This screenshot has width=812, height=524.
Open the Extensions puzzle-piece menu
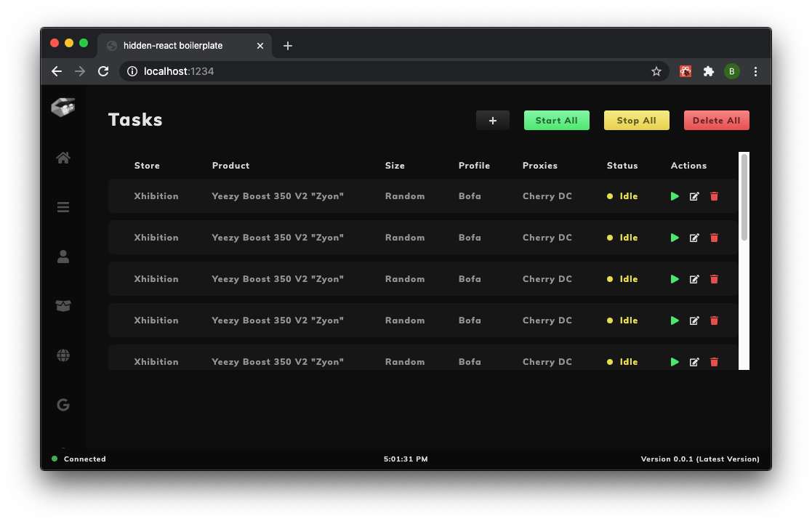coord(709,71)
